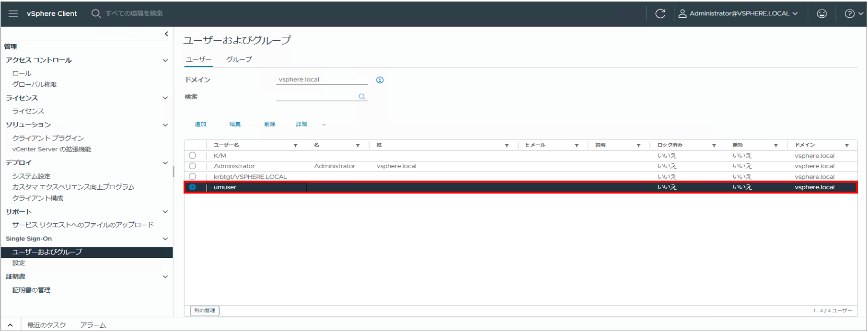Open the hamburger navigation menu

13,13
